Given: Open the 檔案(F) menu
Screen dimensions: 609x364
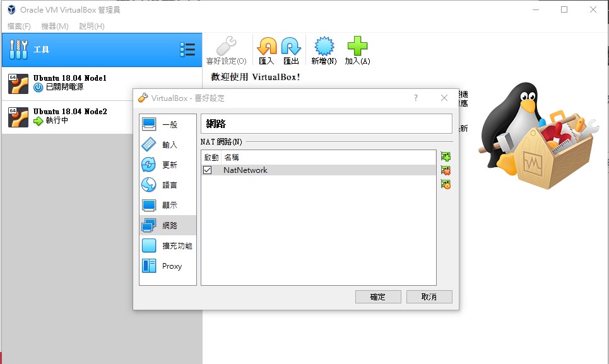Looking at the screenshot, I should [19, 26].
